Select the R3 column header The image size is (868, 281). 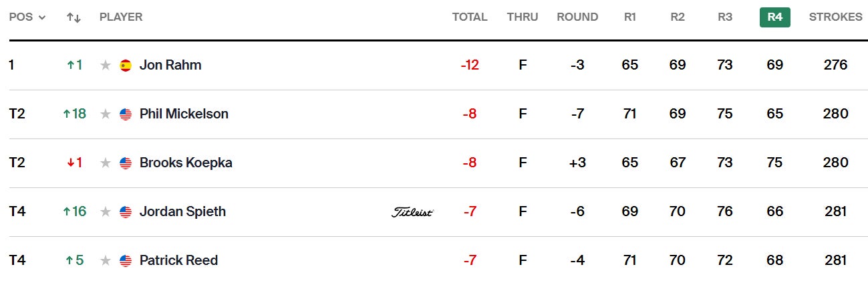click(725, 17)
